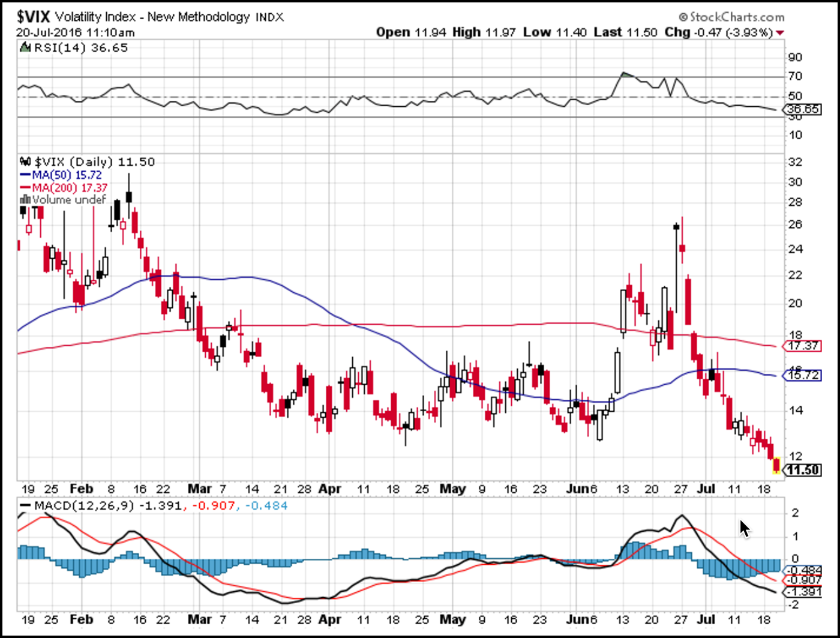Select the red MA(200) line swatch
The height and width of the screenshot is (638, 840).
pyautogui.click(x=25, y=188)
